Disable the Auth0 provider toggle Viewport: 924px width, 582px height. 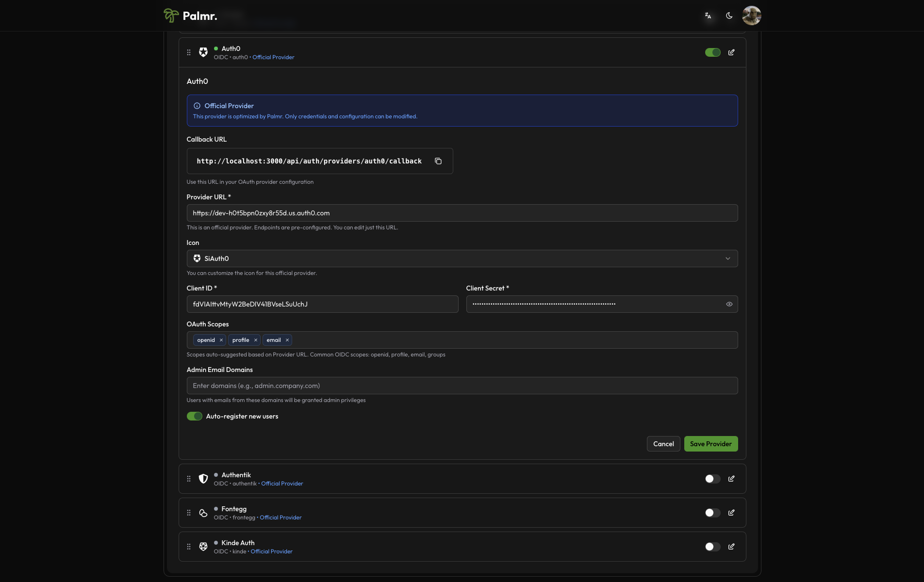tap(713, 52)
